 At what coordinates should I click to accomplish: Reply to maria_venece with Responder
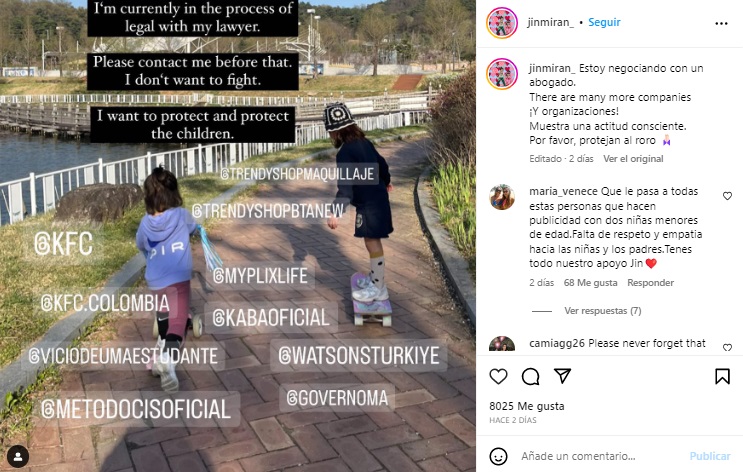[650, 283]
